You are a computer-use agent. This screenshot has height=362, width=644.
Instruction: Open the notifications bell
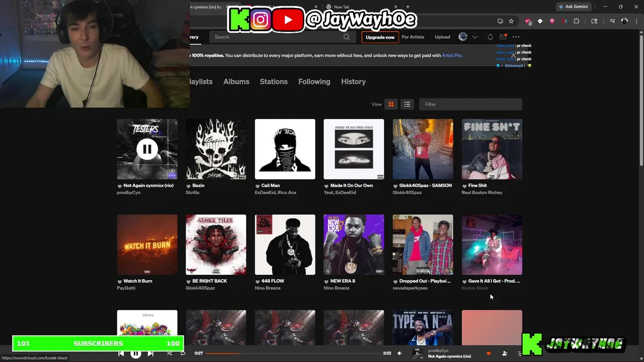[x=490, y=37]
